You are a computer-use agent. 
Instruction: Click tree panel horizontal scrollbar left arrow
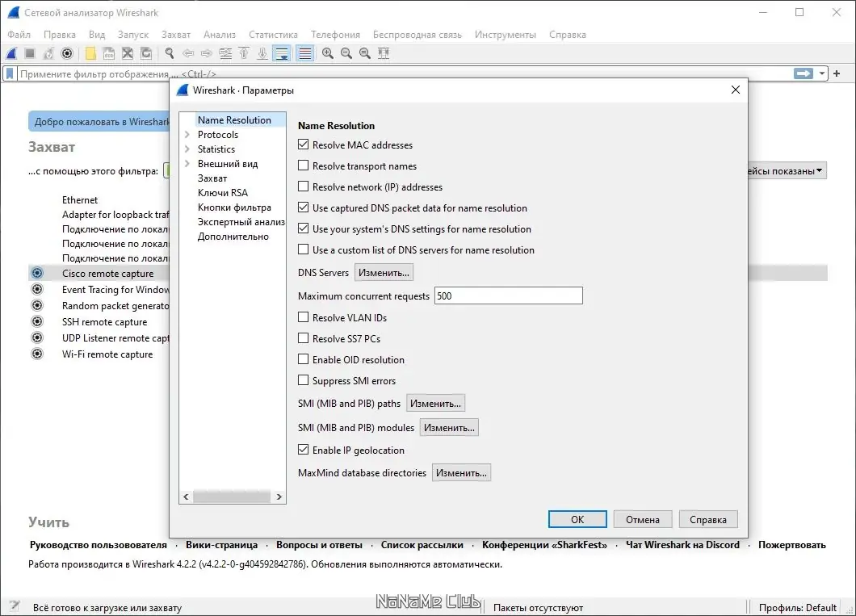point(187,497)
